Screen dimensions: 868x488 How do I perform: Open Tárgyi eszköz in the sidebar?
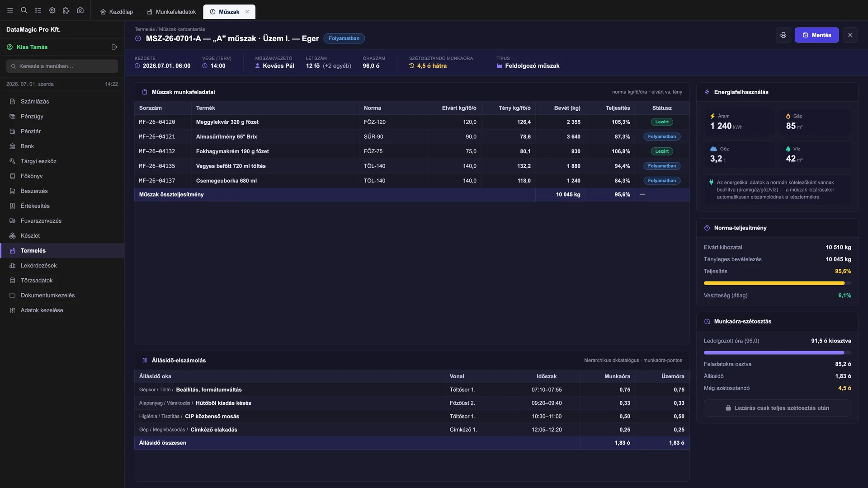(62, 161)
